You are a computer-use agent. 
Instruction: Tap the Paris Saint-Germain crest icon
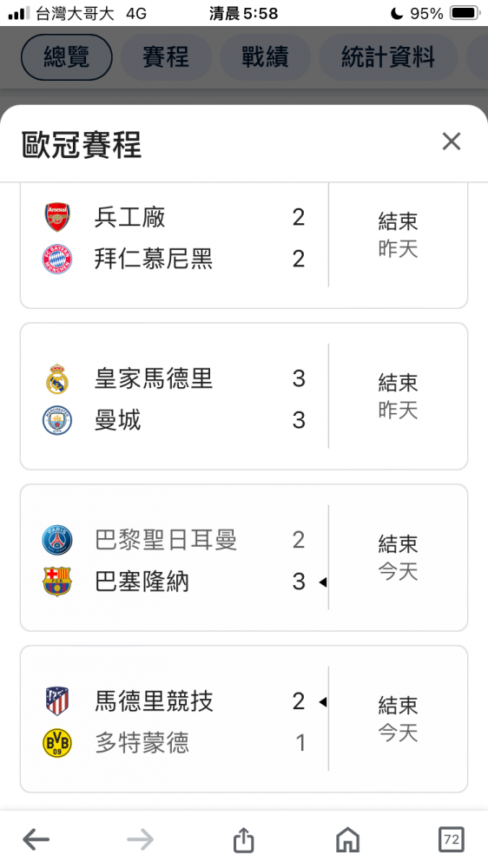57,540
